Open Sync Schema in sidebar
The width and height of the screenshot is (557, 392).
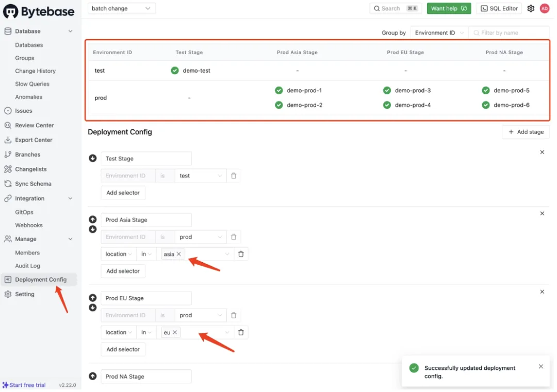pos(33,184)
